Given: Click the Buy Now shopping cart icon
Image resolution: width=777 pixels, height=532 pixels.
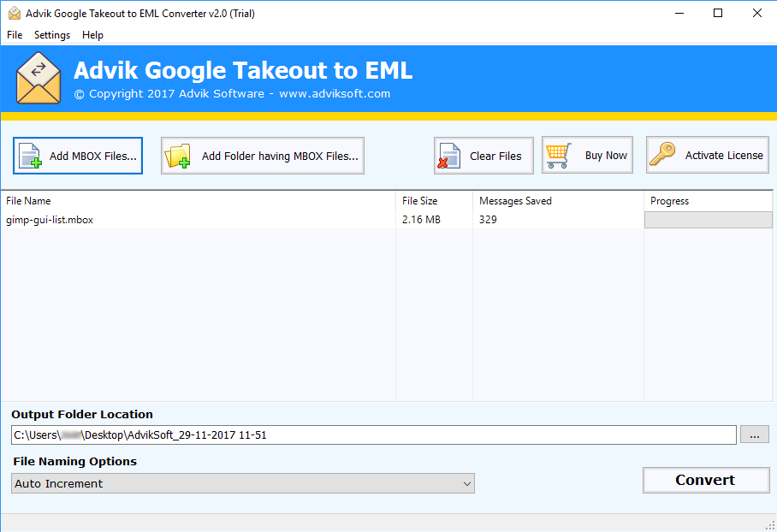Looking at the screenshot, I should 559,156.
